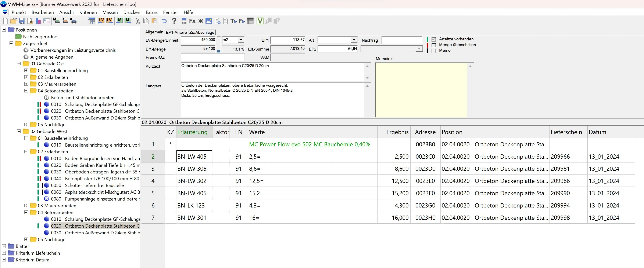The image size is (644, 268).
Task: Select Vorbemerkungen im Leistungsverzeichnis tree item
Action: tap(73, 50)
